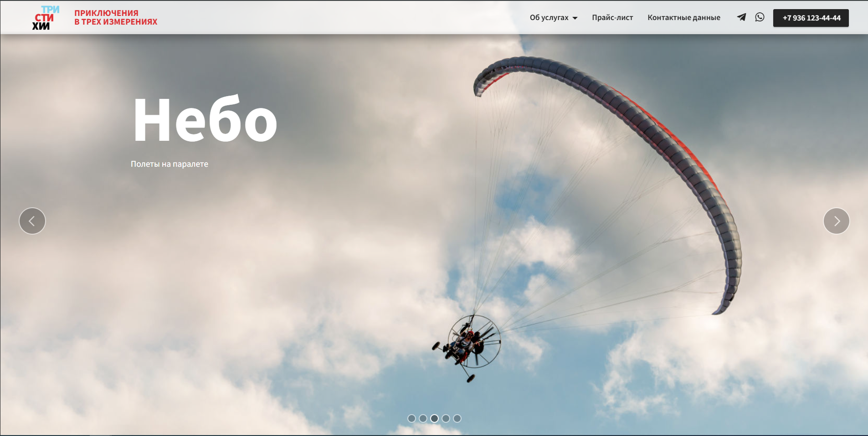Show the fifth carousel slide dot
The width and height of the screenshot is (868, 436).
(457, 418)
